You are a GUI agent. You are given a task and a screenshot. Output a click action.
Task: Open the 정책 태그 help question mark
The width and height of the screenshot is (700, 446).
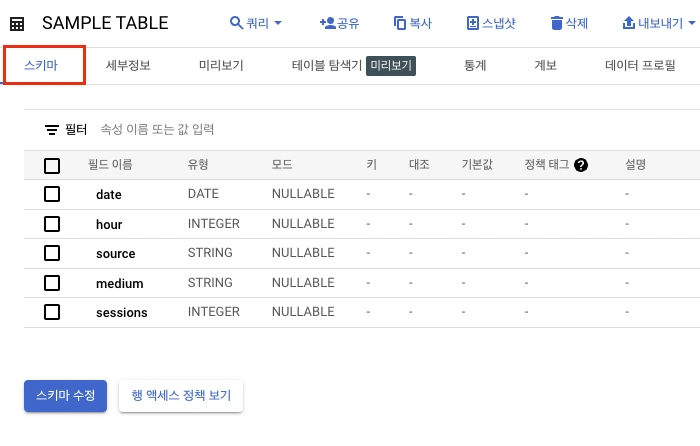(581, 165)
